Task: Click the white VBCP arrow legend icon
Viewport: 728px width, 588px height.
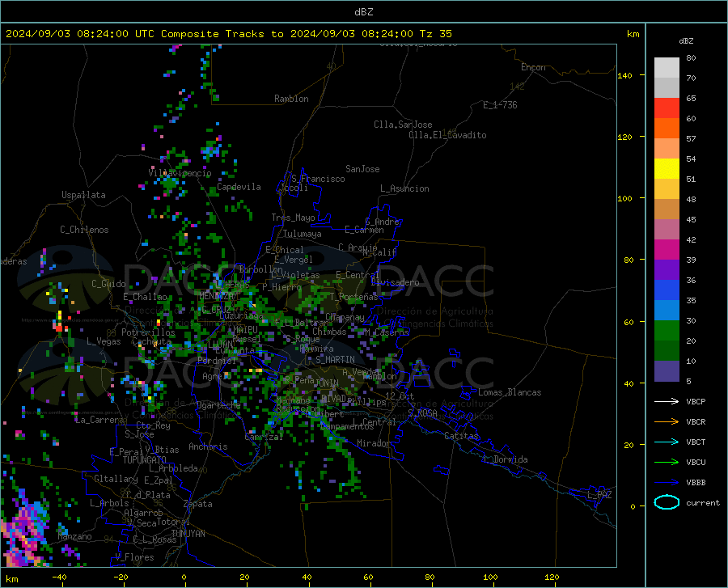Action: (x=667, y=401)
